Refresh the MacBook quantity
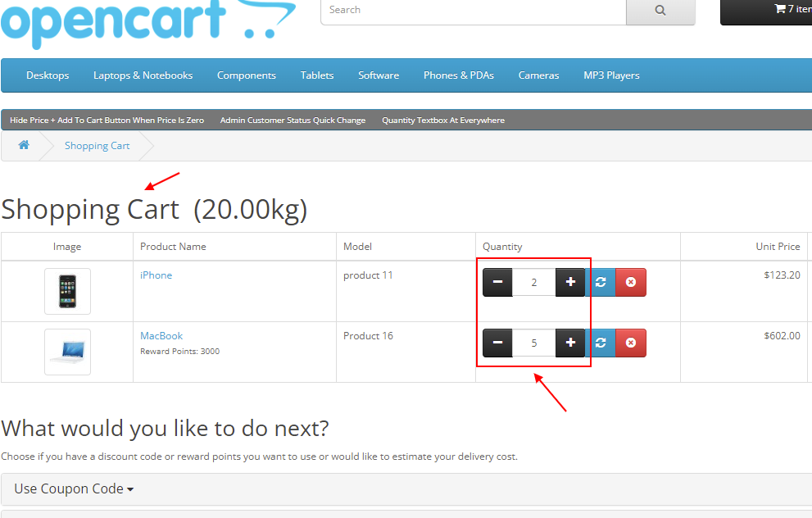812x518 pixels. click(x=601, y=343)
